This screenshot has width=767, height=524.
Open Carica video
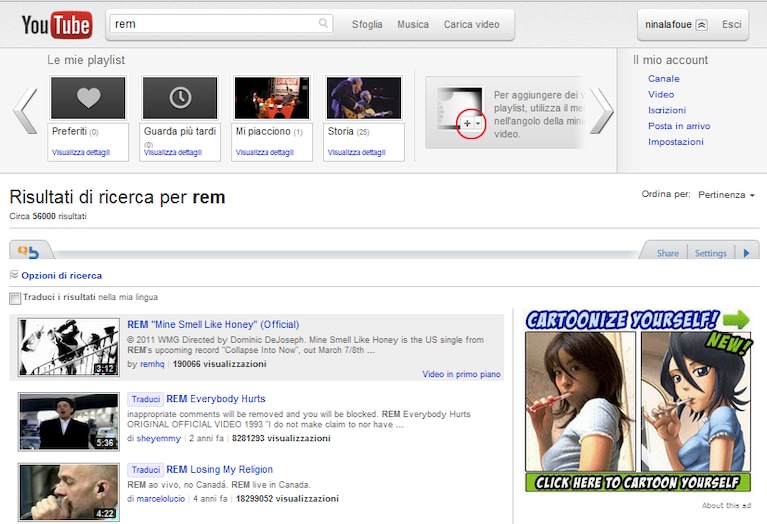(472, 24)
